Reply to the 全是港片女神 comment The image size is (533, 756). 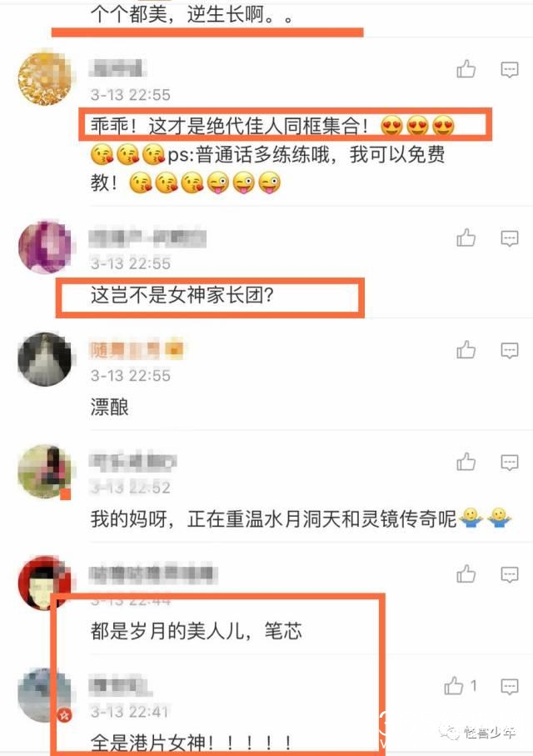click(510, 686)
